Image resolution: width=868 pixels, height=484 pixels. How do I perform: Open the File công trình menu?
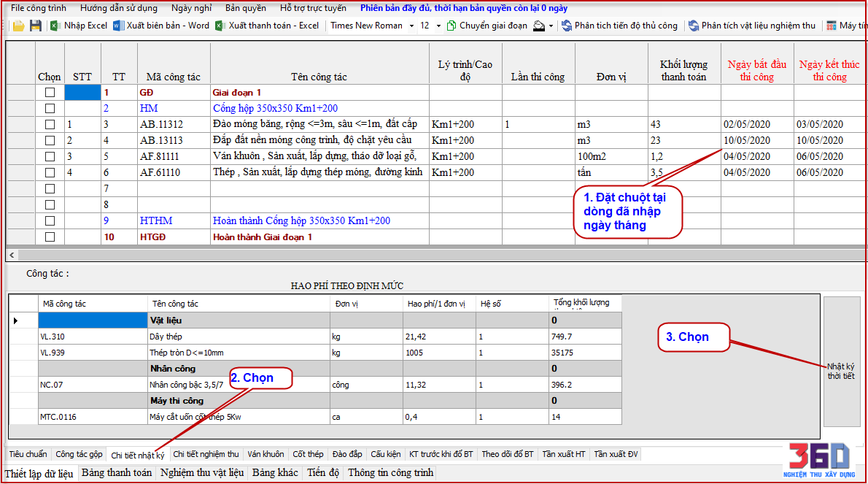[38, 8]
